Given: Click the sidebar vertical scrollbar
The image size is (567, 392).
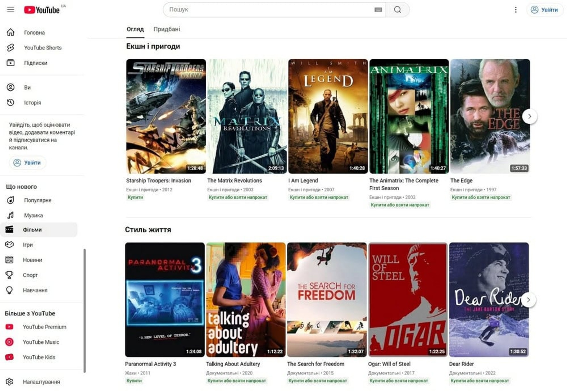Looking at the screenshot, I should tap(85, 310).
